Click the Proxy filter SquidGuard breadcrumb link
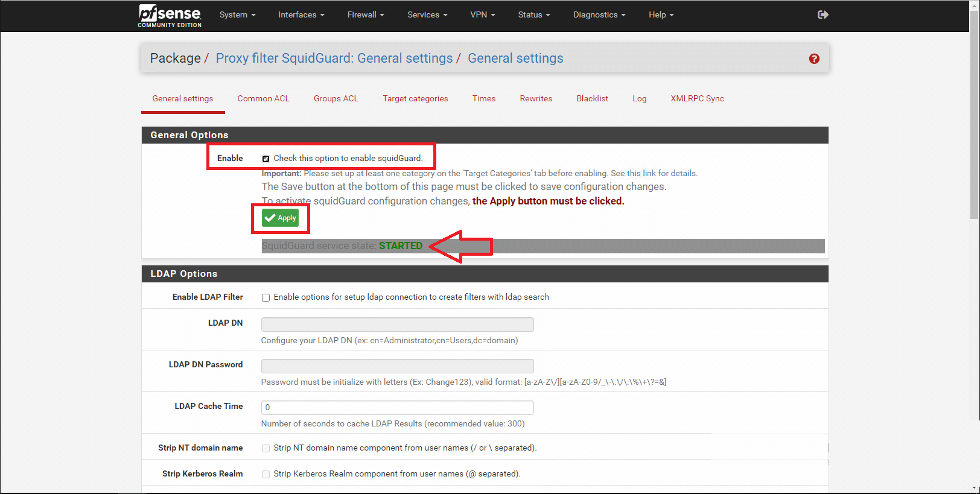Viewport: 980px width, 494px height. pos(334,58)
